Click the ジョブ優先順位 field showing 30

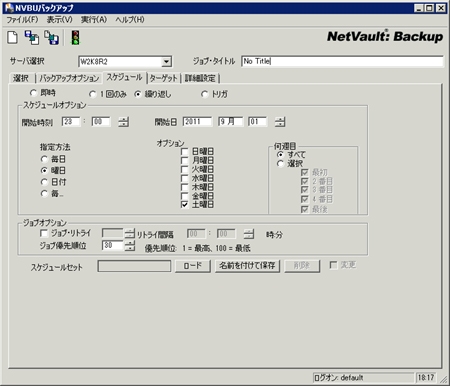click(112, 246)
